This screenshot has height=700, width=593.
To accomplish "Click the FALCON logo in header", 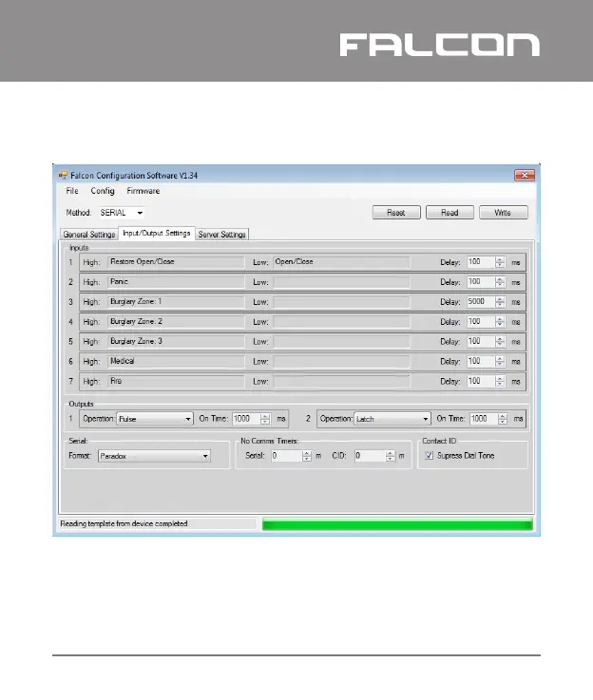I will (440, 45).
